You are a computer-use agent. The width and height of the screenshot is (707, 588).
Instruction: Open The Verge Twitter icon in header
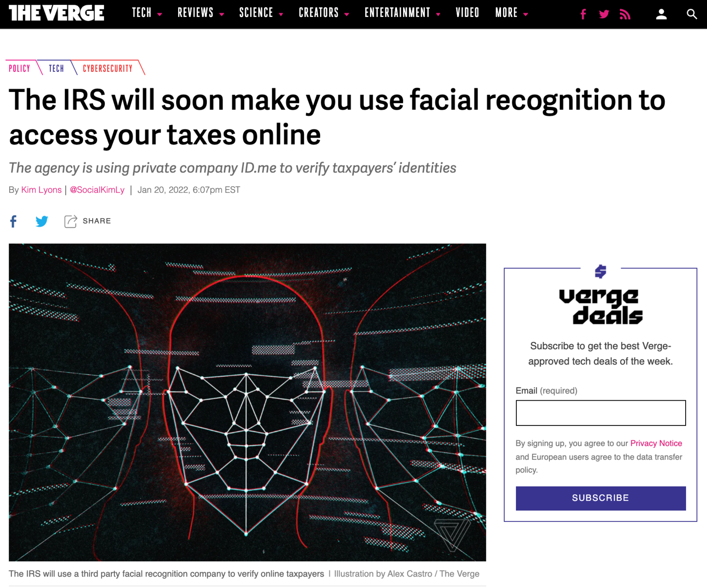point(604,14)
